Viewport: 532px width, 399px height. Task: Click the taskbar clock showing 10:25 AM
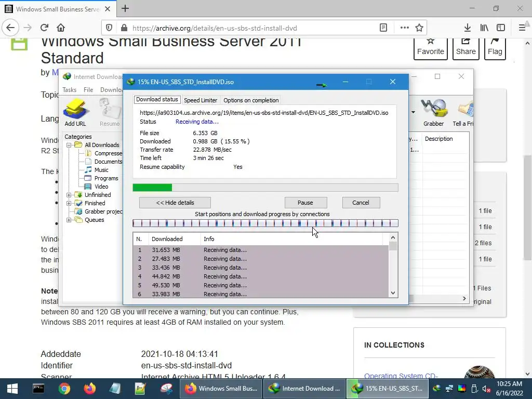point(509,389)
